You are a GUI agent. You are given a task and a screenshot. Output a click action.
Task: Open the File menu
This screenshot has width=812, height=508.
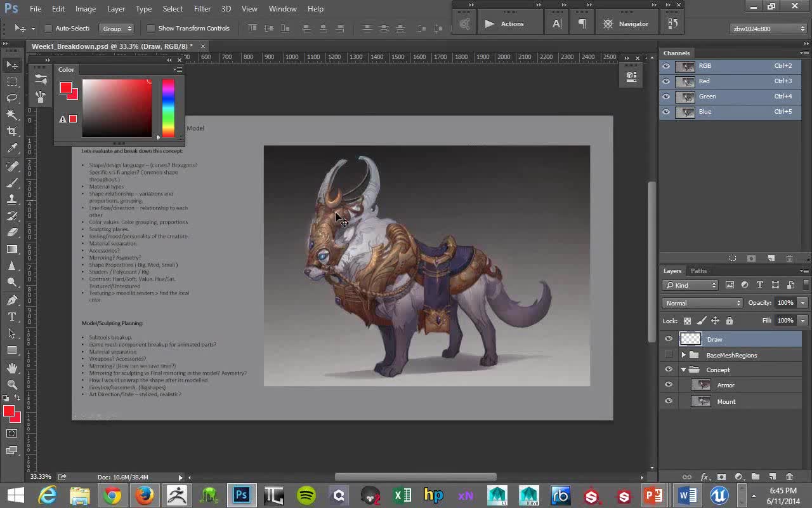(36, 9)
